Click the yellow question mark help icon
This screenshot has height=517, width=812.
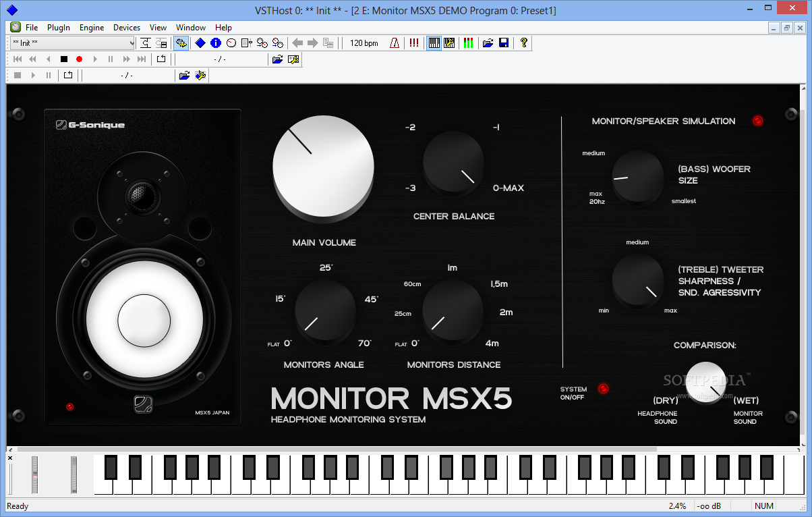coord(523,43)
